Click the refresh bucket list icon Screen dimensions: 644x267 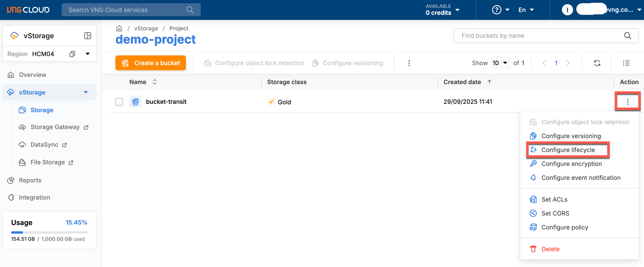(597, 63)
